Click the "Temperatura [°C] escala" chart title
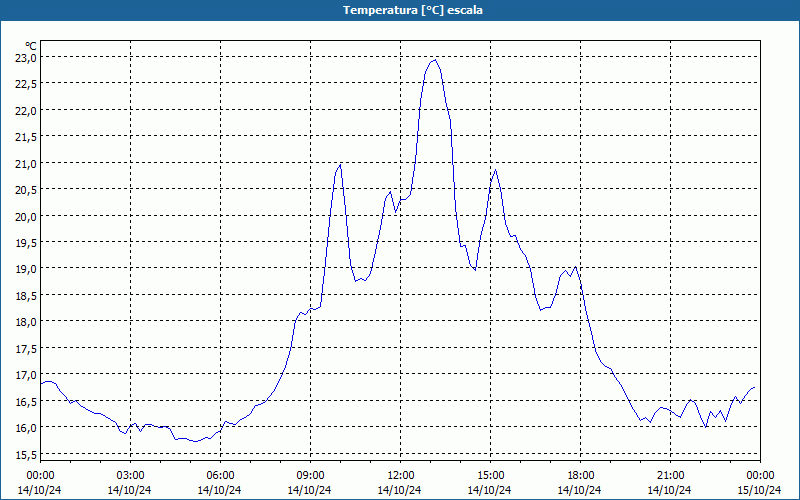 coord(413,10)
